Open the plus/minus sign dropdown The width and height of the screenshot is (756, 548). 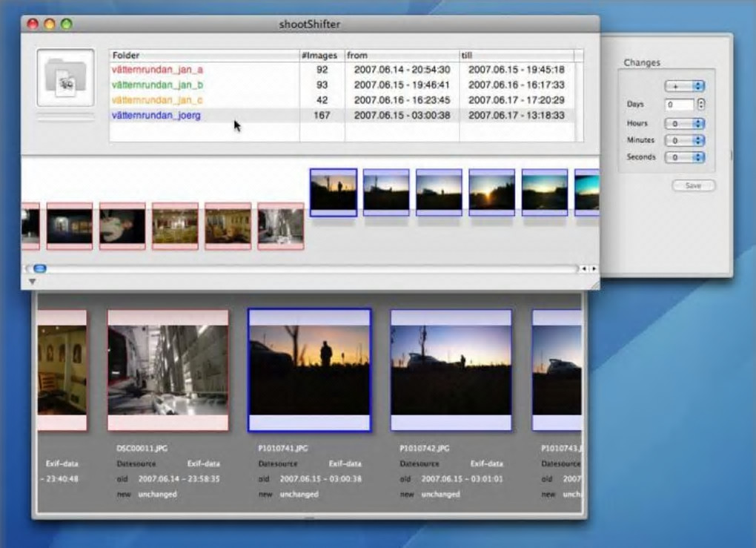pyautogui.click(x=684, y=86)
